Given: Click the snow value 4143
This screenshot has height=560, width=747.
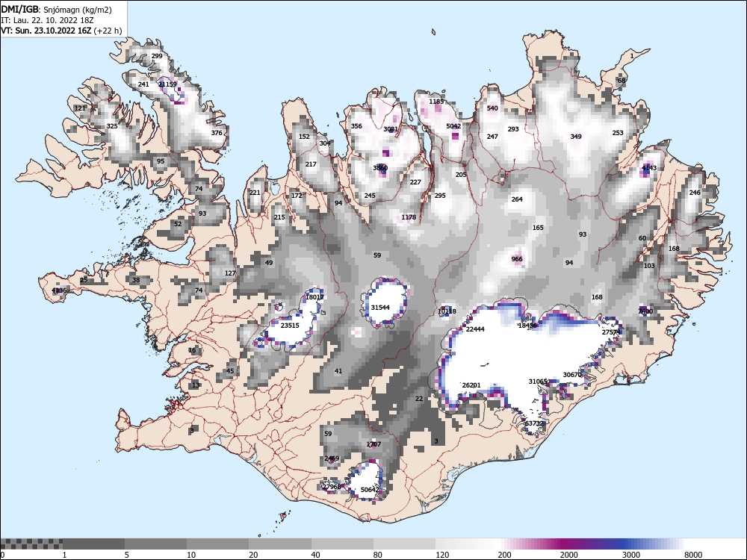Looking at the screenshot, I should pos(649,167).
